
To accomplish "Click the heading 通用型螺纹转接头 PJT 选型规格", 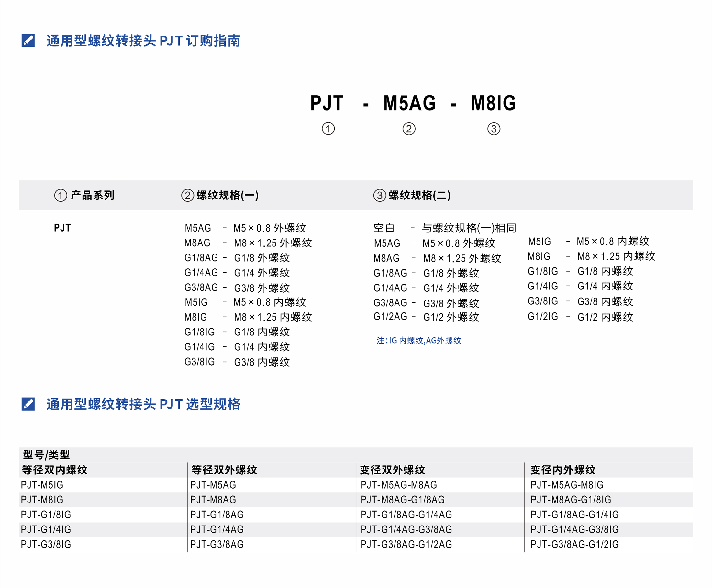I will tap(143, 404).
